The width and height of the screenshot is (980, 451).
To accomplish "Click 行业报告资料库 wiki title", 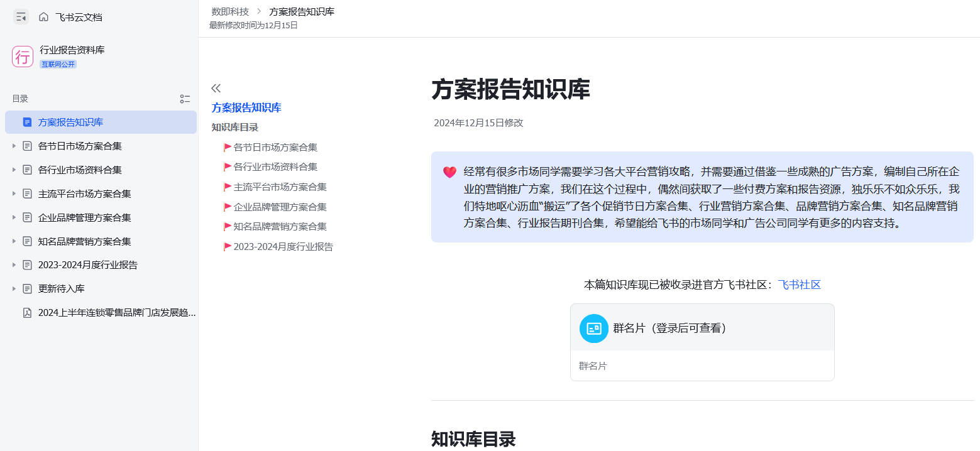I will click(x=72, y=50).
